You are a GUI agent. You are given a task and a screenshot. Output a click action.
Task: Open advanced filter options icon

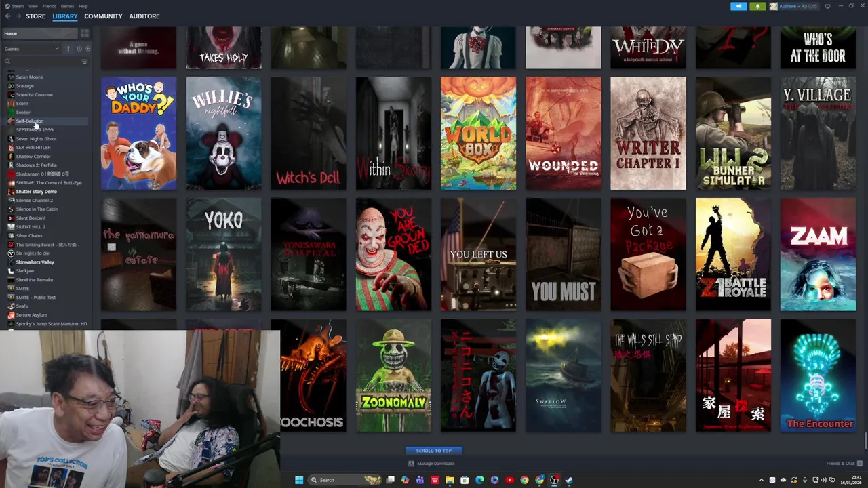[85, 62]
